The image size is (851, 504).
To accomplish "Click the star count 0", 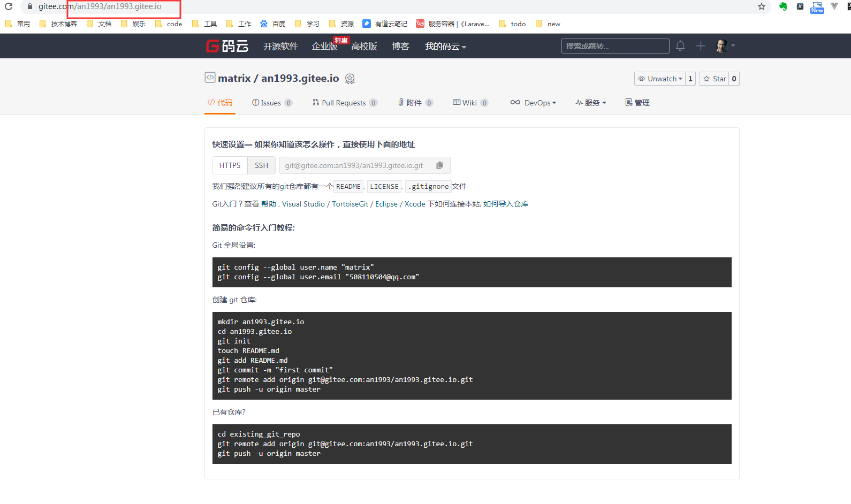I will click(734, 79).
